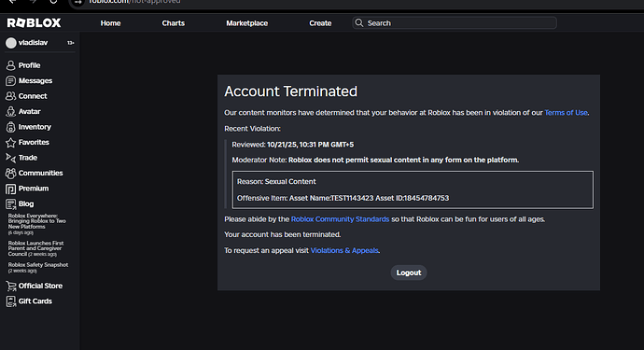Click the search magnifier icon
644x350 pixels.
click(359, 23)
